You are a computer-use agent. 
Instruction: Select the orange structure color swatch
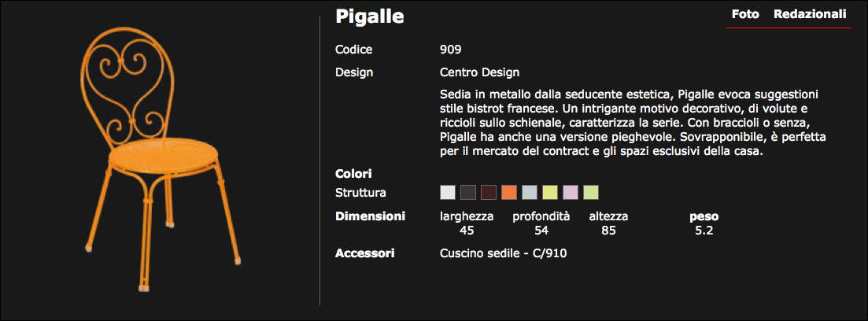click(509, 193)
